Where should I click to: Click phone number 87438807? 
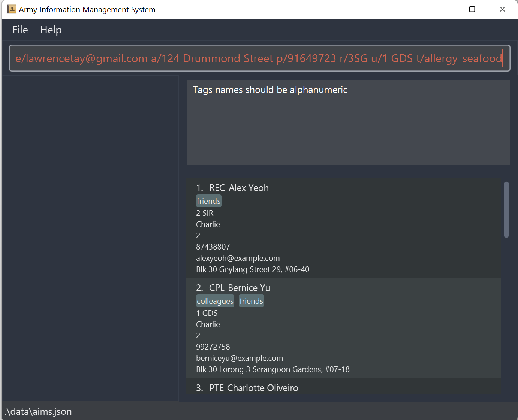point(213,247)
